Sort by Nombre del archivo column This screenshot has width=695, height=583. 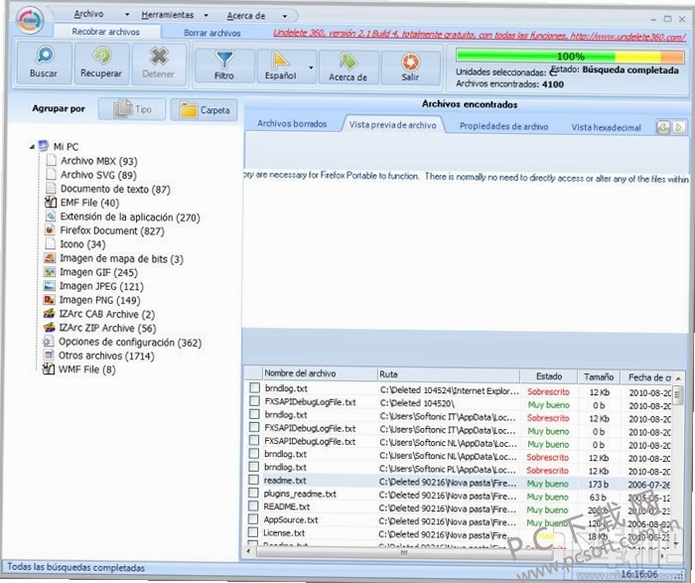(320, 373)
